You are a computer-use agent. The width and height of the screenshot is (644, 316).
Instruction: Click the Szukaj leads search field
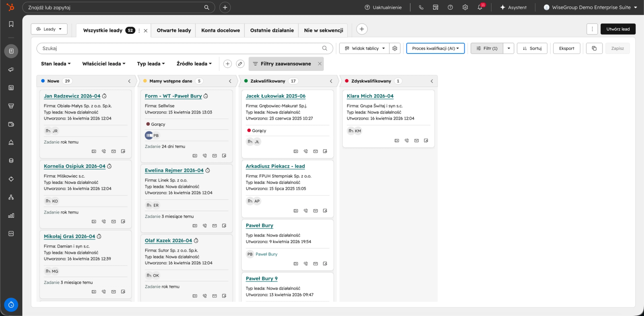point(185,48)
